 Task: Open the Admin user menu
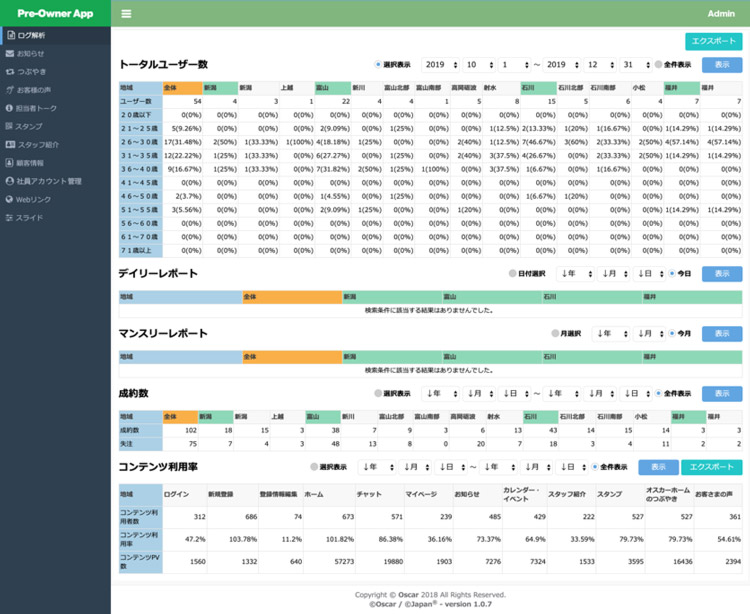coord(721,14)
